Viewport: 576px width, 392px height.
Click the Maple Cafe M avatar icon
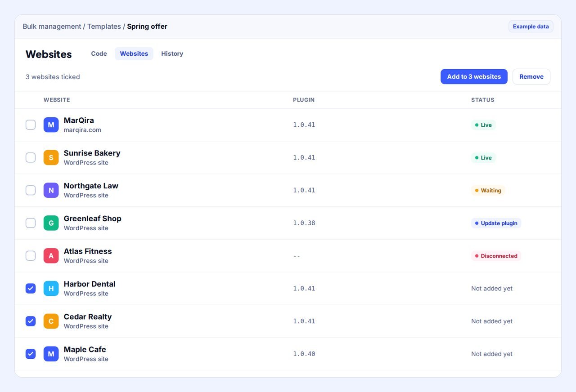[x=51, y=354]
